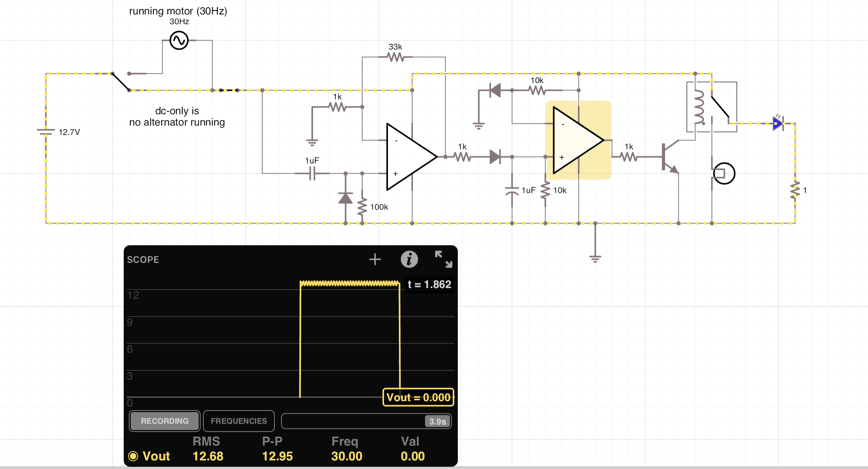868x469 pixels.
Task: Click the relay switch contact
Action: point(720,106)
